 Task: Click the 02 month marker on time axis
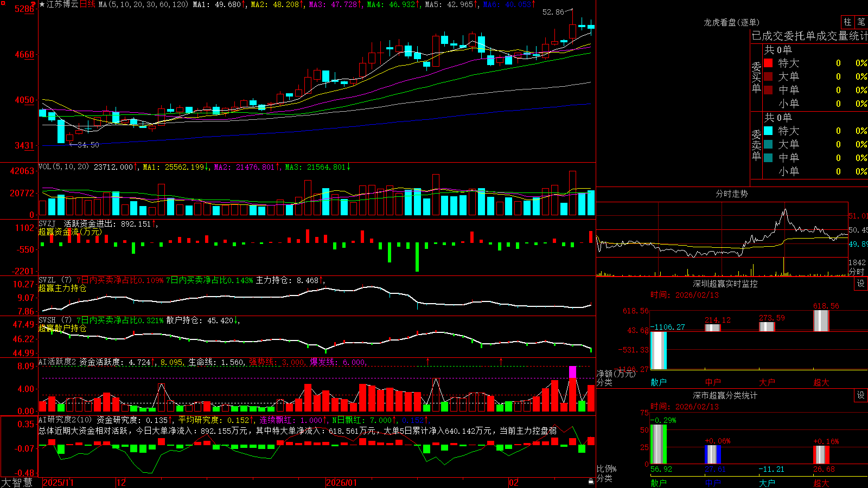click(514, 483)
